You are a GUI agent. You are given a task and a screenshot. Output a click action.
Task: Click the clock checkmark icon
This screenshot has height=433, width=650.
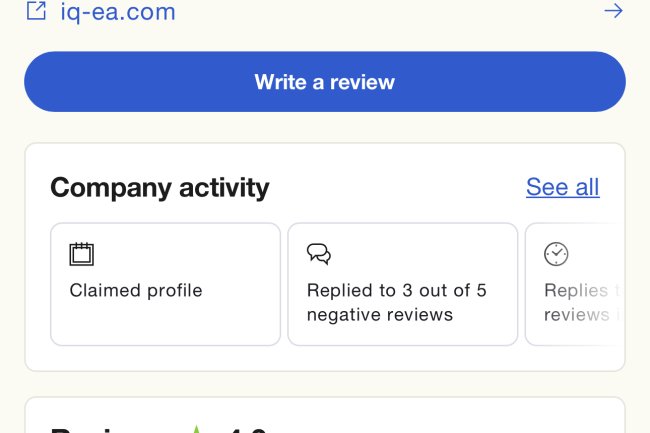click(x=556, y=254)
